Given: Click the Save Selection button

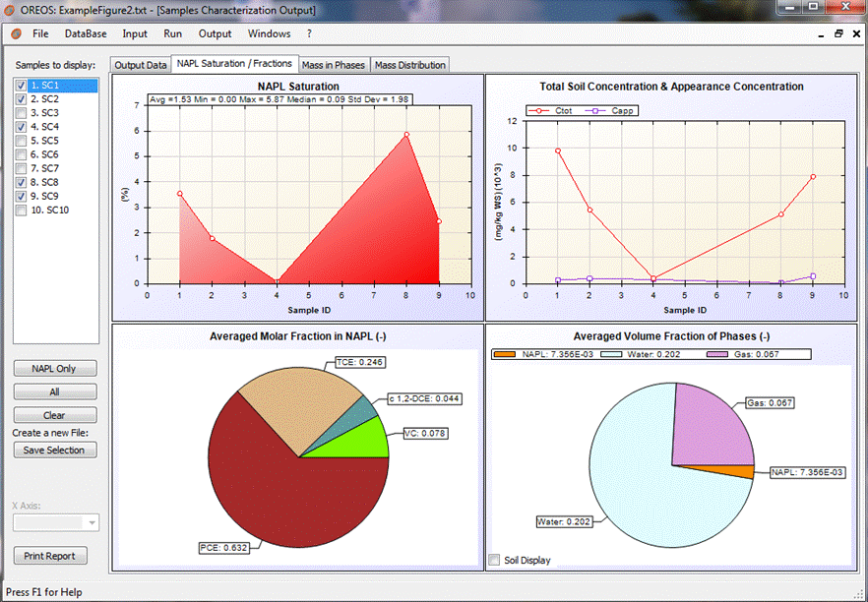Looking at the screenshot, I should coord(55,450).
